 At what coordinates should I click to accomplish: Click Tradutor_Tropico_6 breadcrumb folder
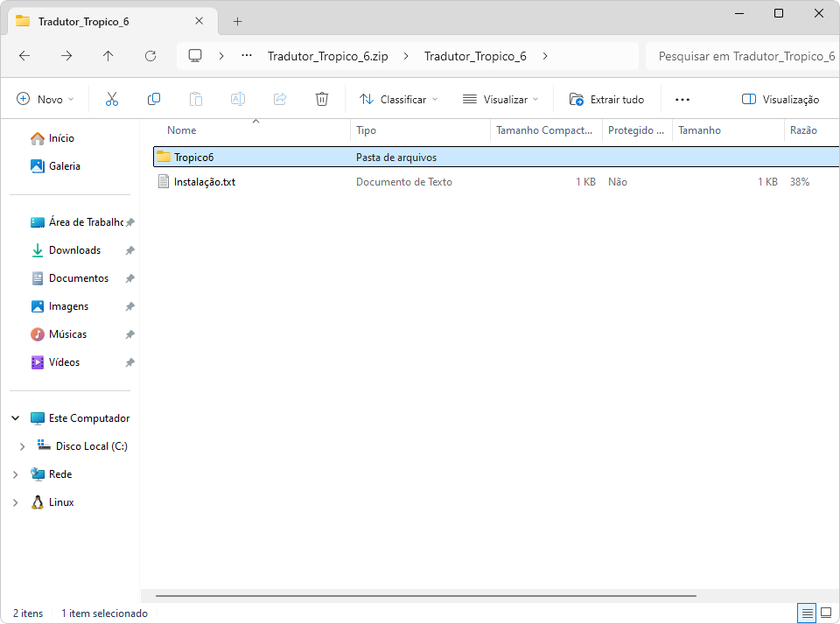tap(475, 56)
